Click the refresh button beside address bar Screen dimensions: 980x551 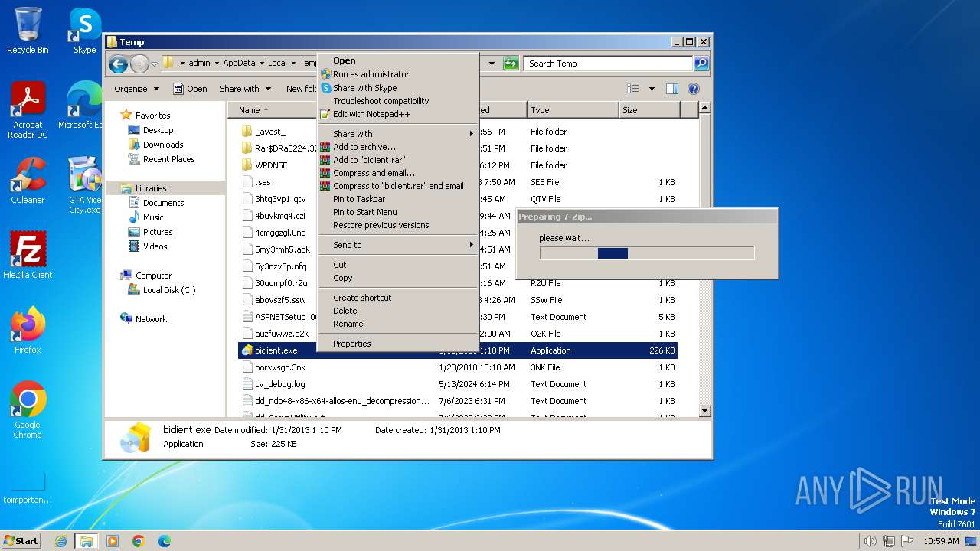pos(511,64)
